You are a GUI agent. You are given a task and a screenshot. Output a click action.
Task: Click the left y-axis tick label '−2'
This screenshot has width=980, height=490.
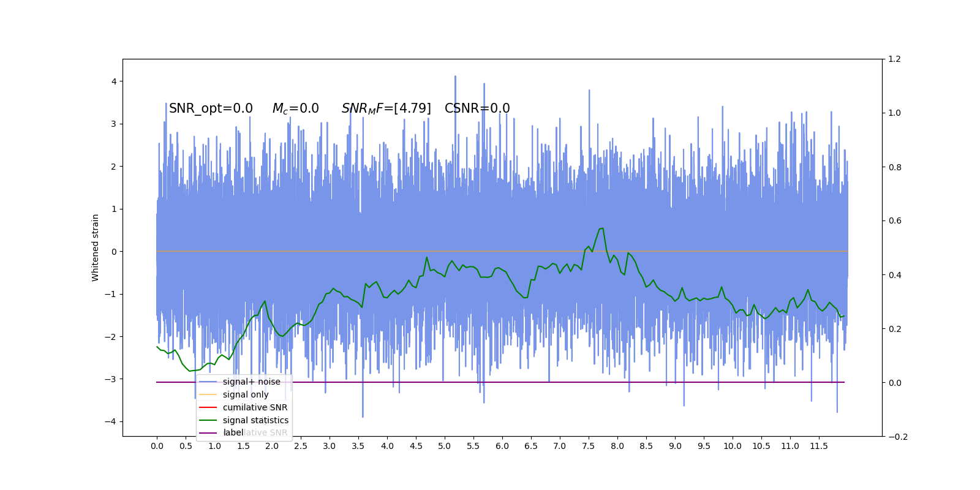pos(110,337)
